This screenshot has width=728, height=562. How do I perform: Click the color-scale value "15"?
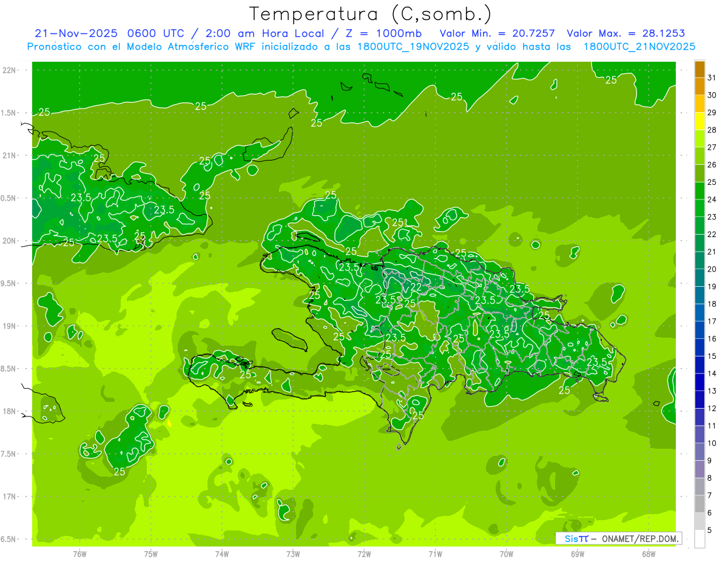pos(712,356)
